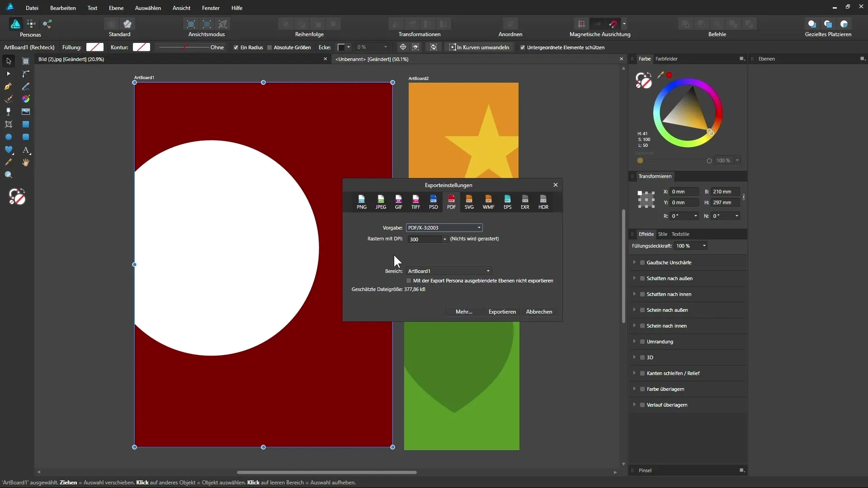Image resolution: width=868 pixels, height=488 pixels.
Task: Select the Rectangle tool
Action: (x=26, y=124)
